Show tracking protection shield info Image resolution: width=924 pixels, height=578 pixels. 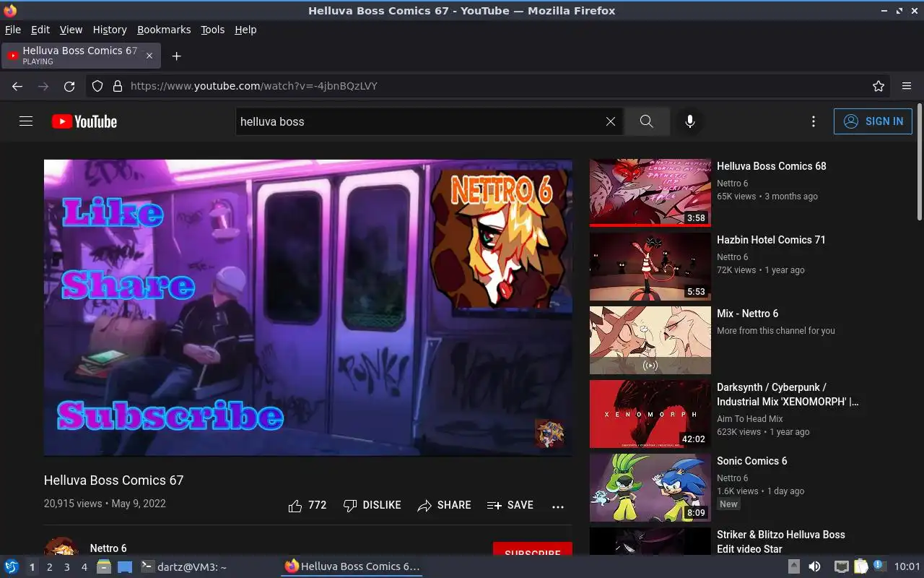coord(97,86)
